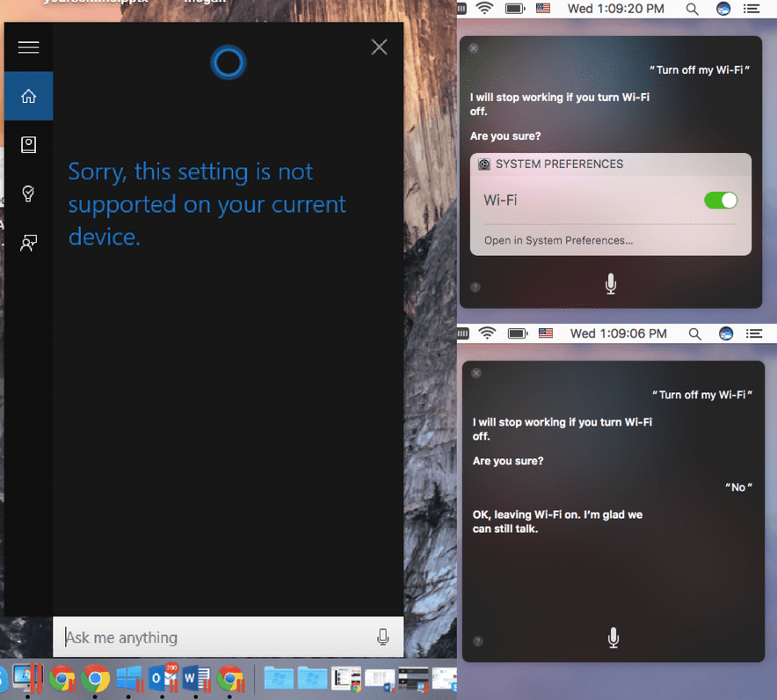Click the clock reading Wed 1:09:06 PM
This screenshot has width=777, height=700.
point(618,333)
